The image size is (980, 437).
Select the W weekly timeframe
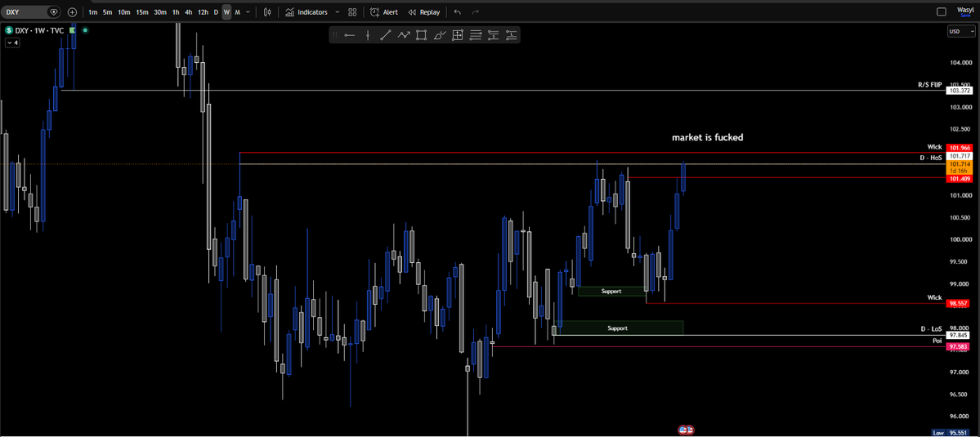coord(226,12)
